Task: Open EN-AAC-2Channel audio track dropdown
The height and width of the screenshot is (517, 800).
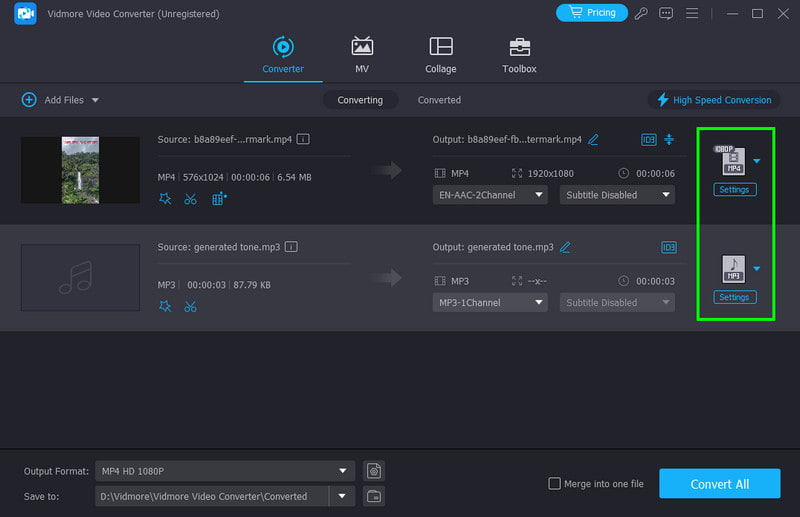Action: coord(490,195)
